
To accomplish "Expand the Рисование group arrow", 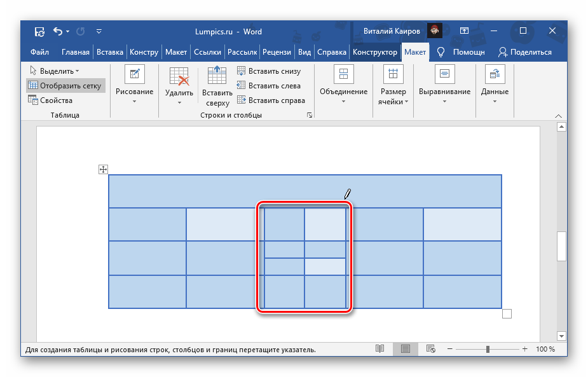I will pyautogui.click(x=135, y=102).
